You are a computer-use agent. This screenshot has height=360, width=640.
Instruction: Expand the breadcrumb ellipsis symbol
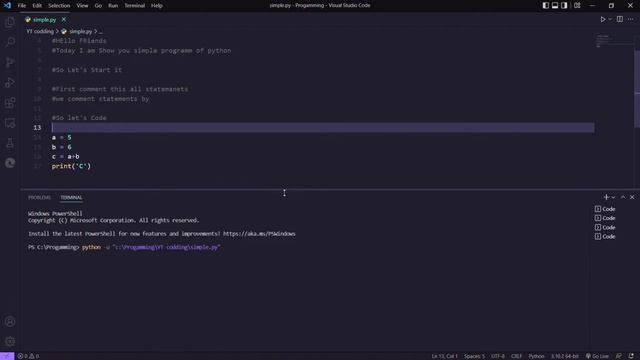(100, 31)
